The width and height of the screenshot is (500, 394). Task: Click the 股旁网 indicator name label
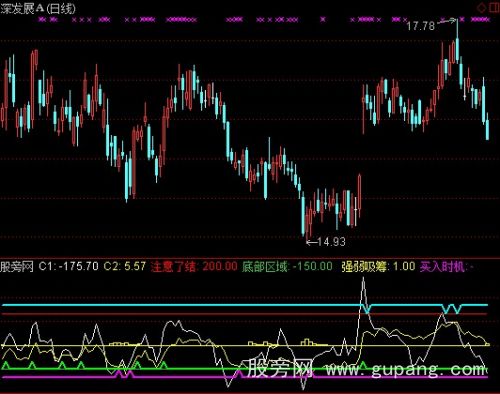17,267
